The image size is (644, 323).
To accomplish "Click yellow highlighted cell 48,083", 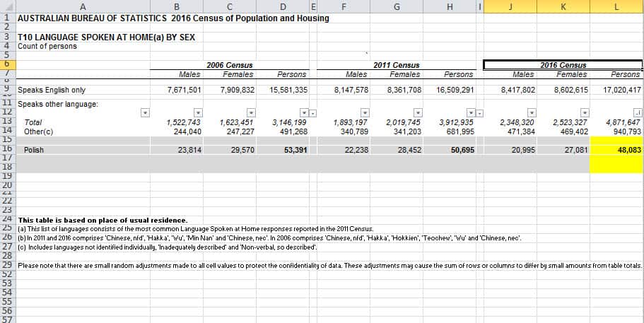I will [617, 150].
